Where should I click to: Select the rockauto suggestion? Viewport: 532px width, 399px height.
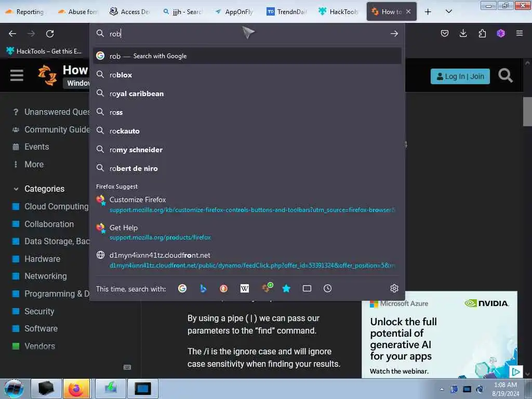[247, 130]
